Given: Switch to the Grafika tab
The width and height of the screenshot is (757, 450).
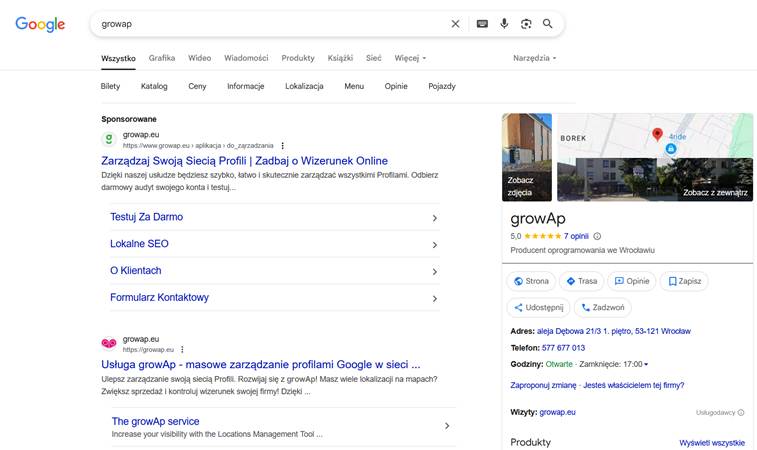Looking at the screenshot, I should point(162,58).
